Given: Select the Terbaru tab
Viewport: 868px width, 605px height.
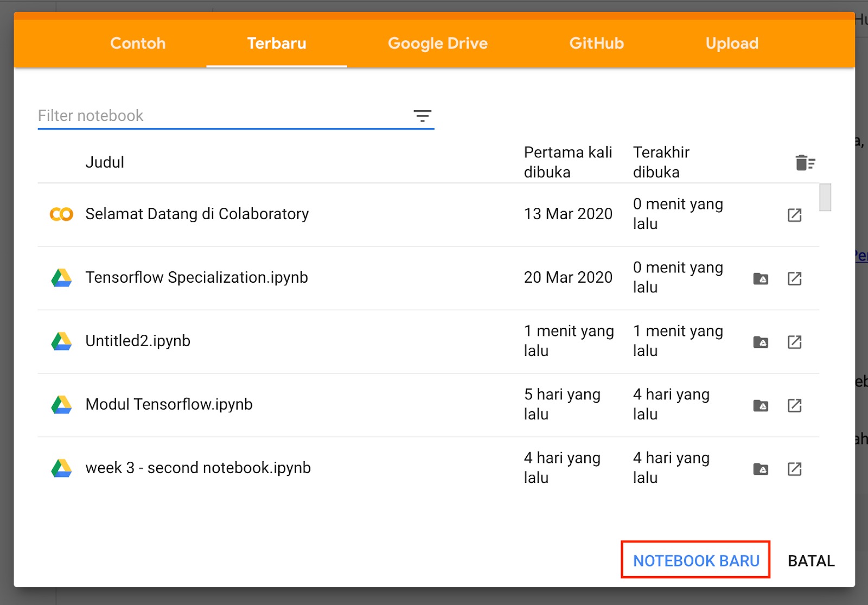Looking at the screenshot, I should pyautogui.click(x=277, y=43).
